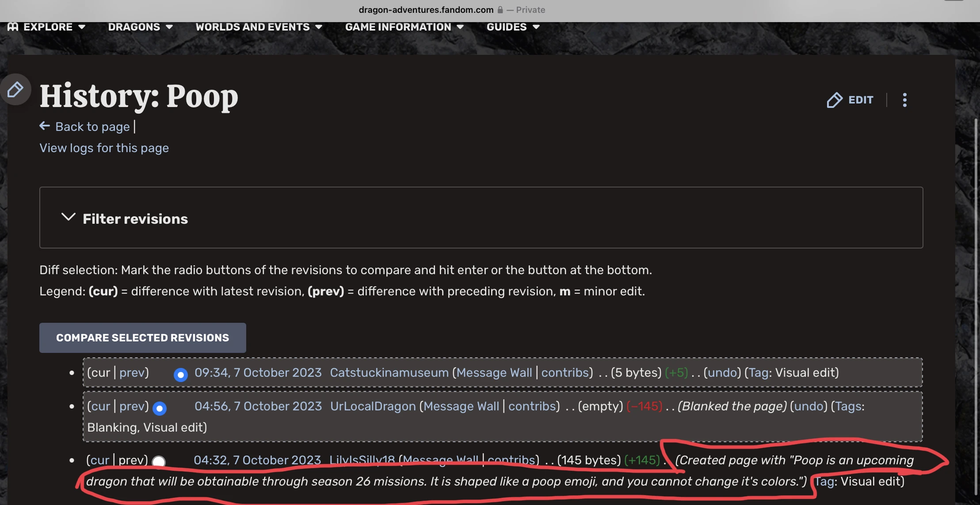Click the lock icon in address bar
Image resolution: width=980 pixels, height=505 pixels.
pyautogui.click(x=500, y=10)
